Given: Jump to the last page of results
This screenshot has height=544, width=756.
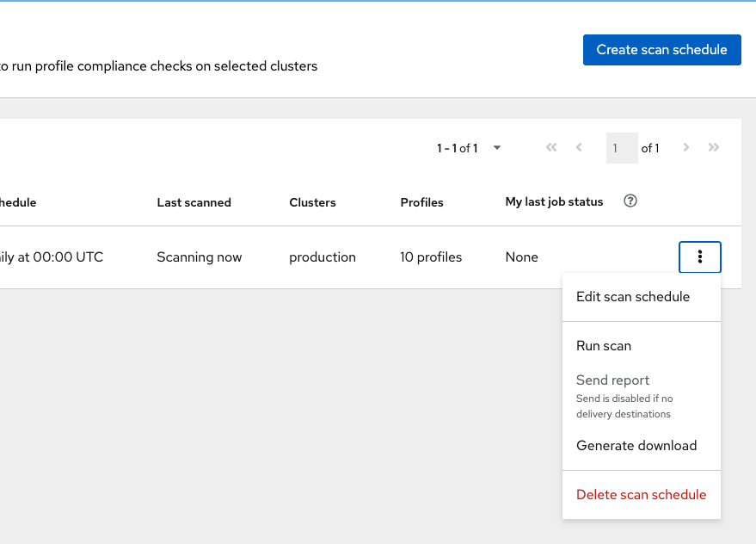Looking at the screenshot, I should [713, 148].
